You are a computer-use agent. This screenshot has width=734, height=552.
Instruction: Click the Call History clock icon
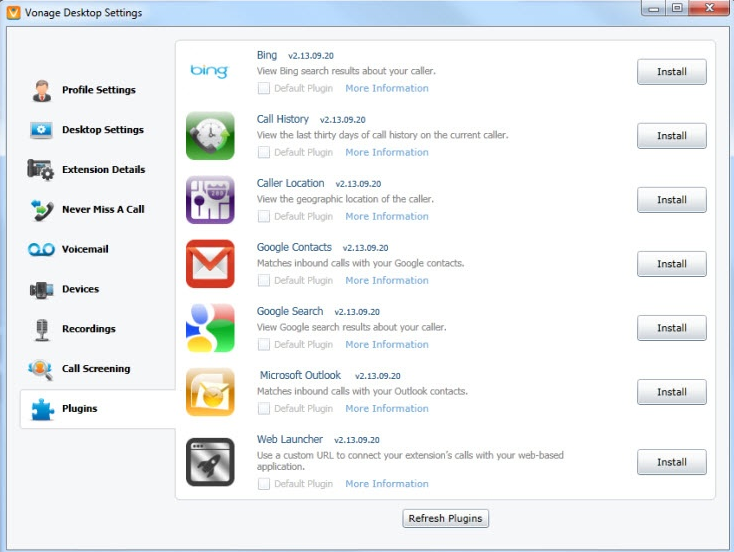[x=210, y=135]
